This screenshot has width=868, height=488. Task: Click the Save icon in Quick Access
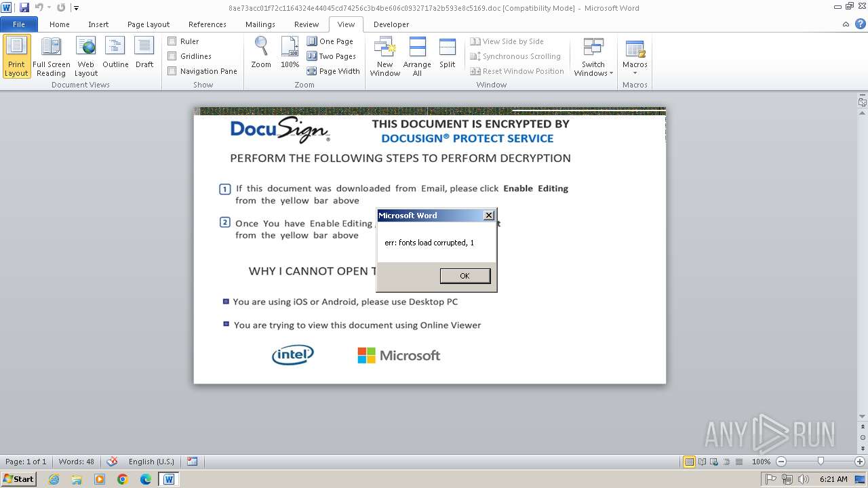(24, 7)
